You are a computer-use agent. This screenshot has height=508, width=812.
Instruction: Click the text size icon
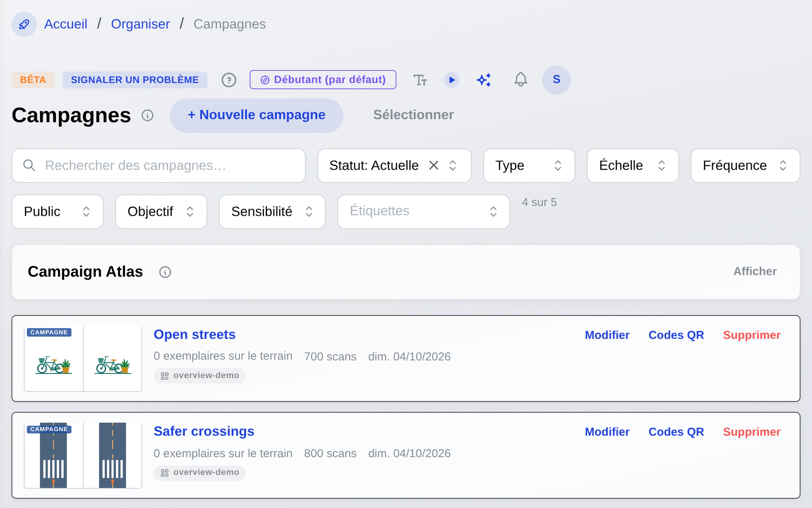point(420,80)
